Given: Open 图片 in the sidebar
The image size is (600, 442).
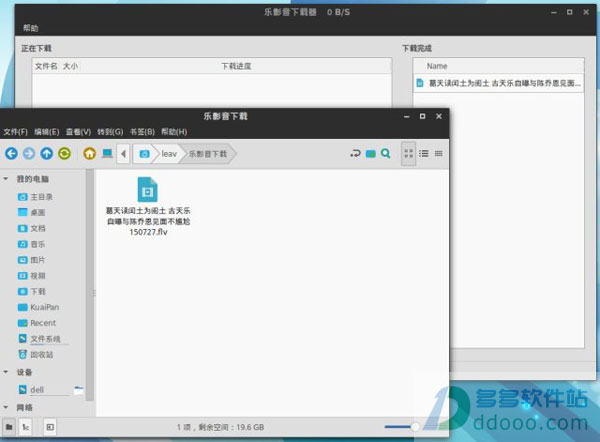Looking at the screenshot, I should 32,260.
